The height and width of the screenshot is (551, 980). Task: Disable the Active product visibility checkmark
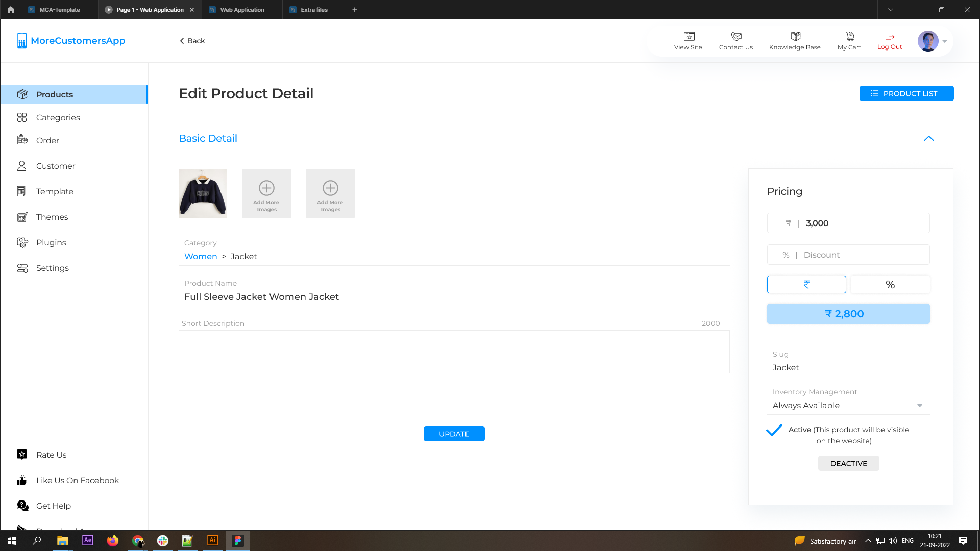click(774, 431)
